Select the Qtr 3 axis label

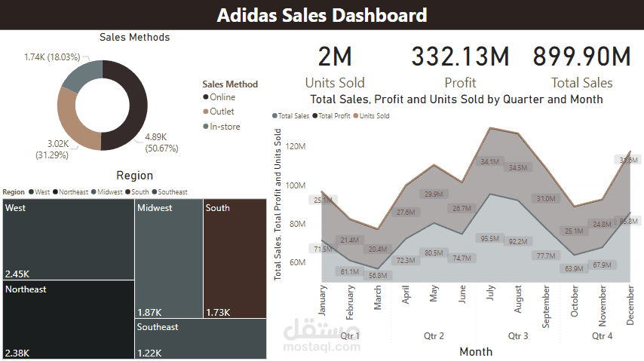point(518,336)
